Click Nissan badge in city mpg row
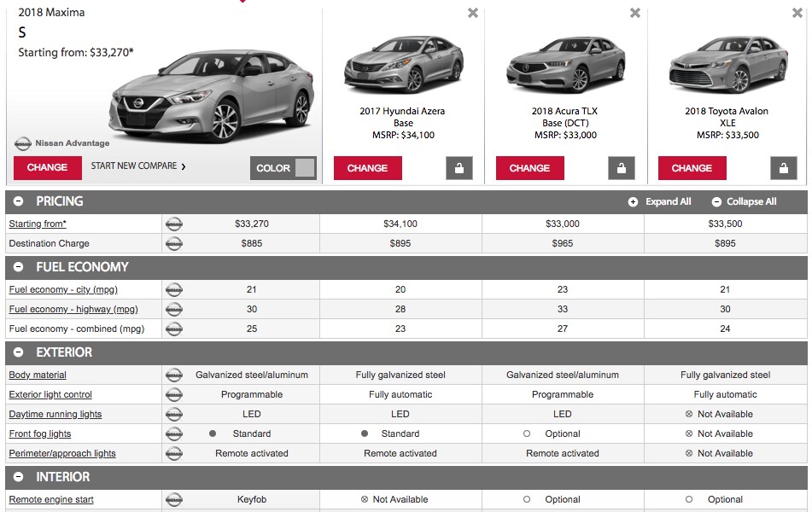Viewport: 812px width, 512px height. pyautogui.click(x=174, y=289)
